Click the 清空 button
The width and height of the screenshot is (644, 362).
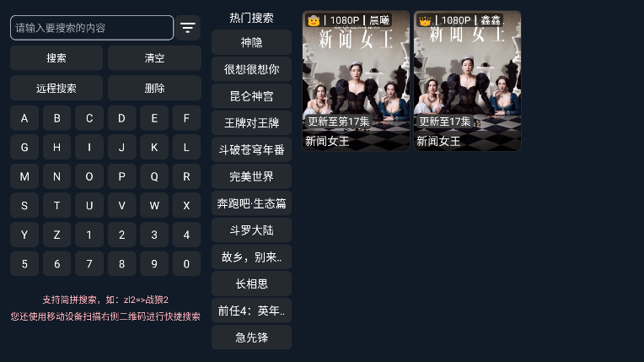point(154,58)
